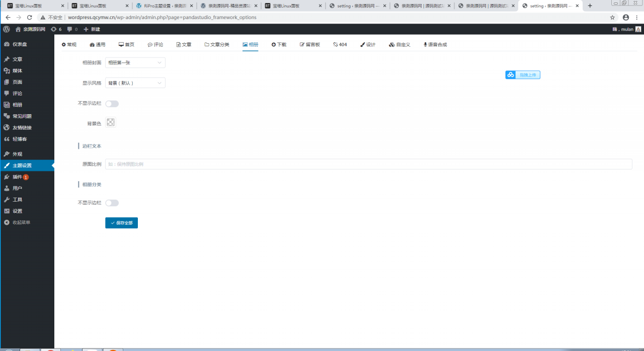The width and height of the screenshot is (644, 351).
Task: Switch to 下载 download options tab
Action: pos(279,45)
